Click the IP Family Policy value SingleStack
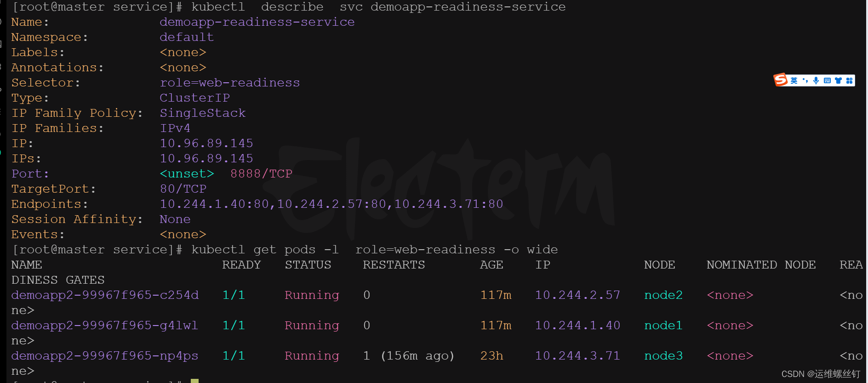The height and width of the screenshot is (383, 868). 202,113
